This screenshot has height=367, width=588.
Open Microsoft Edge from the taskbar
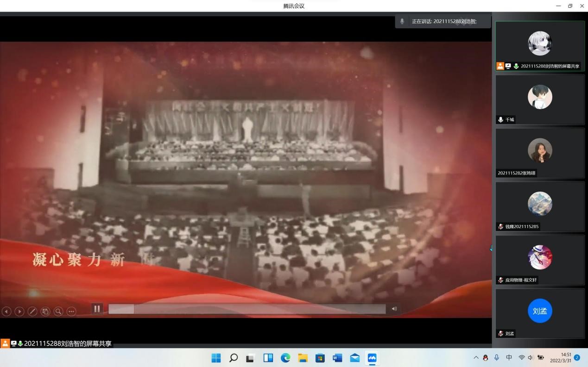pyautogui.click(x=285, y=358)
